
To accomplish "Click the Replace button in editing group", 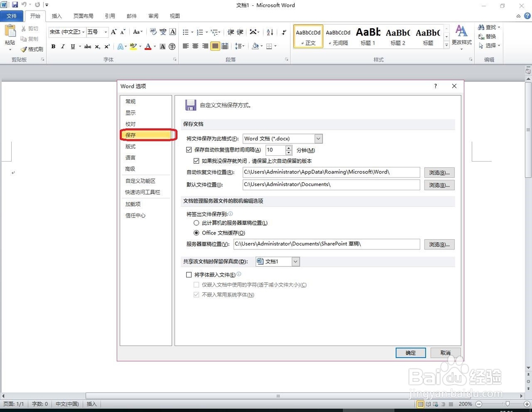I will (x=487, y=36).
